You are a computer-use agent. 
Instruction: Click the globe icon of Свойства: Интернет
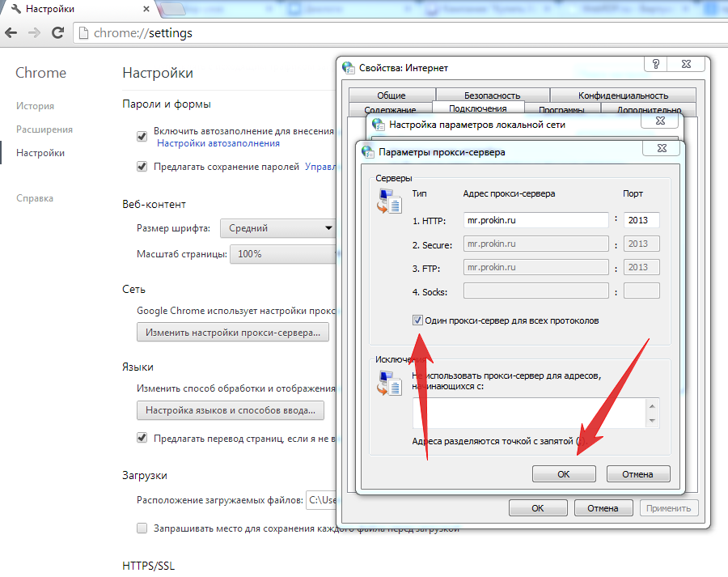pyautogui.click(x=348, y=68)
